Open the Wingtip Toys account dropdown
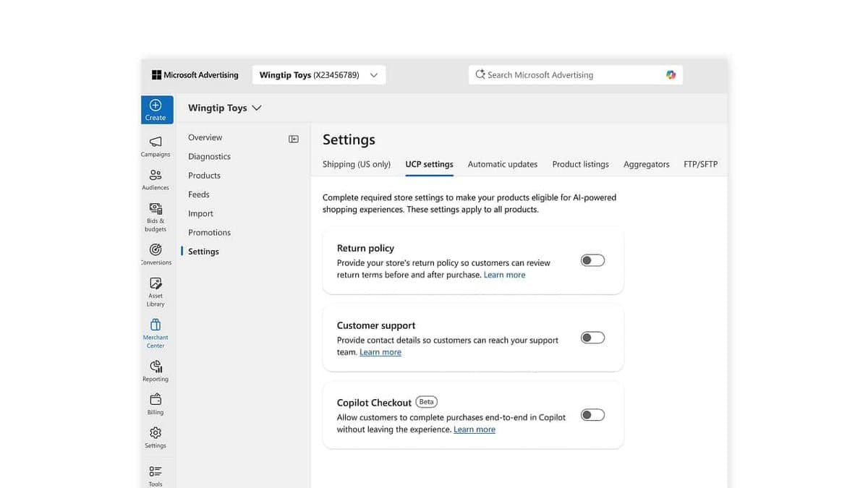The width and height of the screenshot is (868, 488). click(x=374, y=74)
